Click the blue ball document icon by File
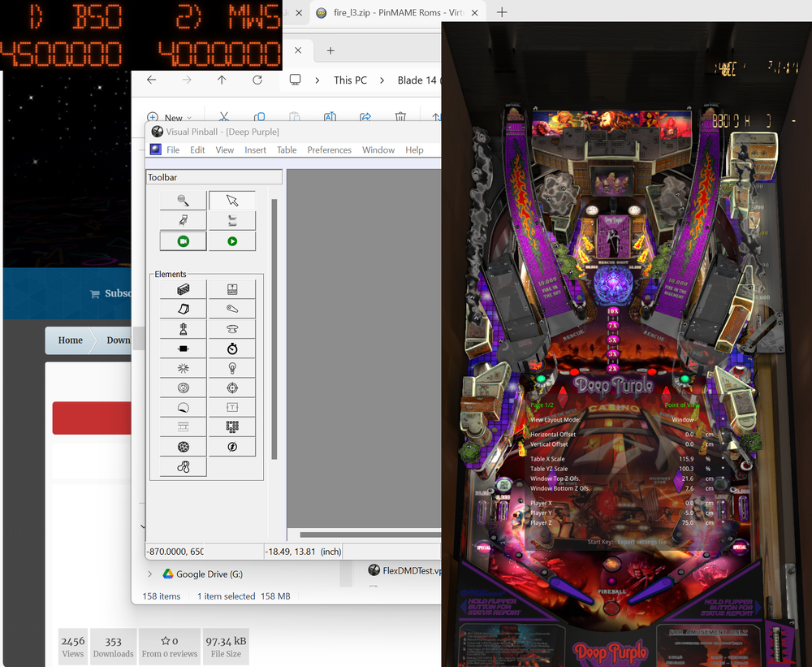The image size is (812, 667). (155, 149)
